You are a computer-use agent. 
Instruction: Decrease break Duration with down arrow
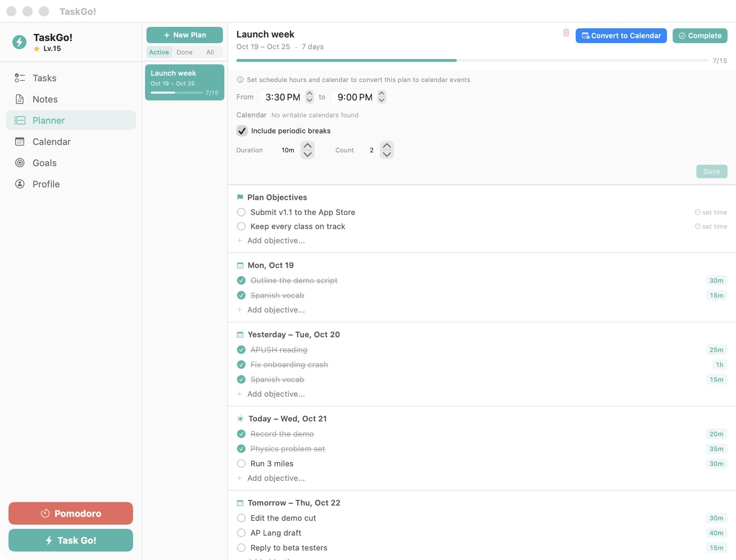pos(307,154)
